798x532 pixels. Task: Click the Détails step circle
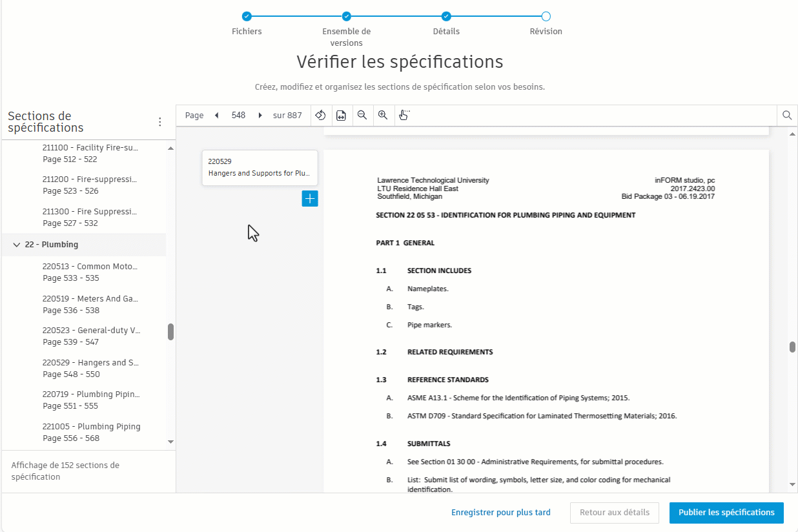(446, 16)
